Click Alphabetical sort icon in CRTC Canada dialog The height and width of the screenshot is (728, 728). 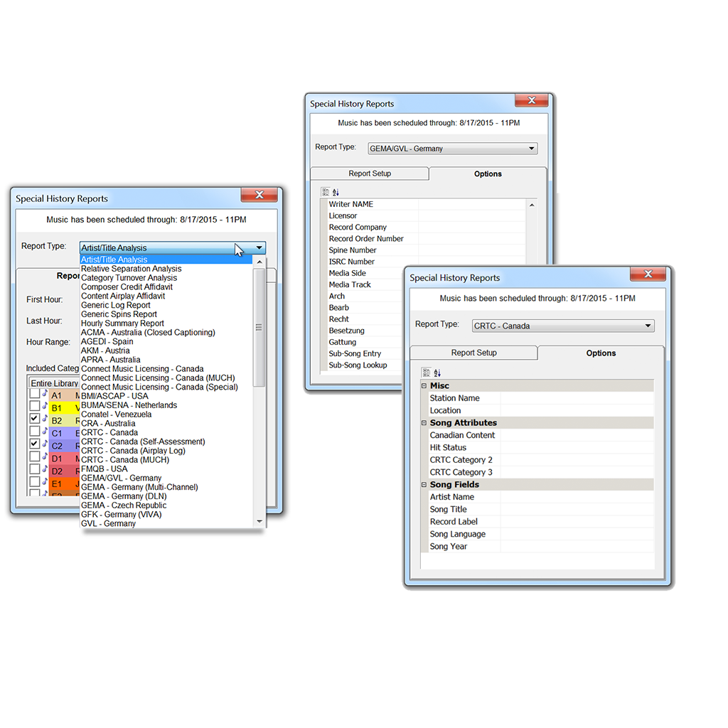click(x=437, y=373)
